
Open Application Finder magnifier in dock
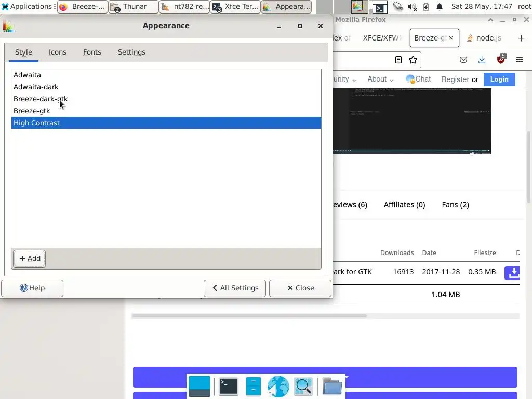coord(303,387)
